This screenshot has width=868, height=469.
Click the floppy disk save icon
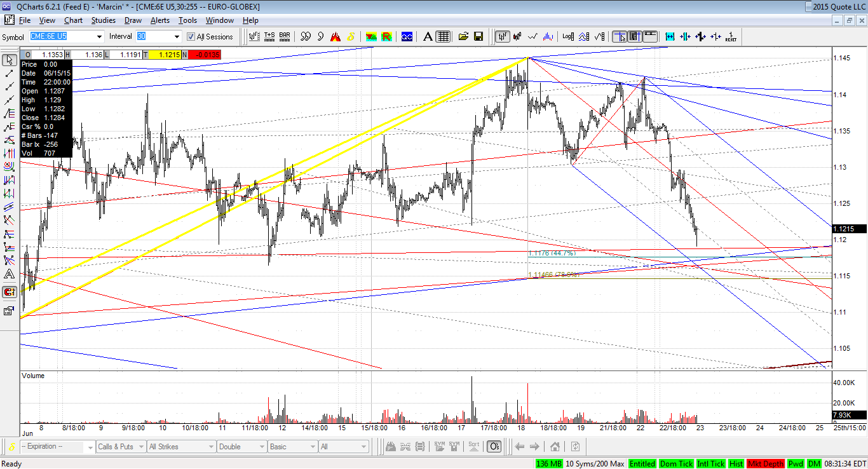[x=478, y=36]
